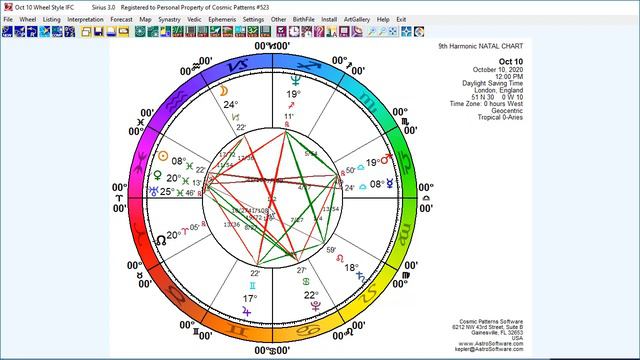Viewport: 640px width, 360px height.
Task: Open the Settings menu
Action: pos(253,19)
